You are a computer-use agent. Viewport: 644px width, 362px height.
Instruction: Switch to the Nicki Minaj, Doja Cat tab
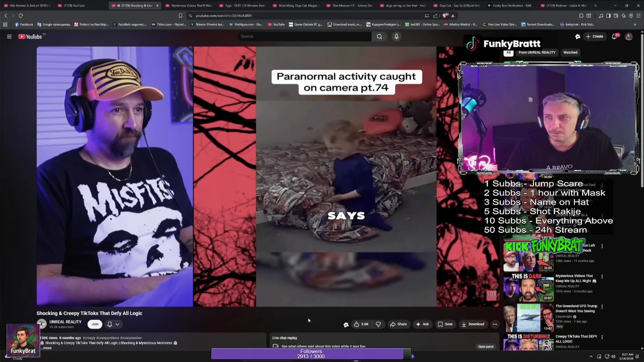click(x=297, y=6)
